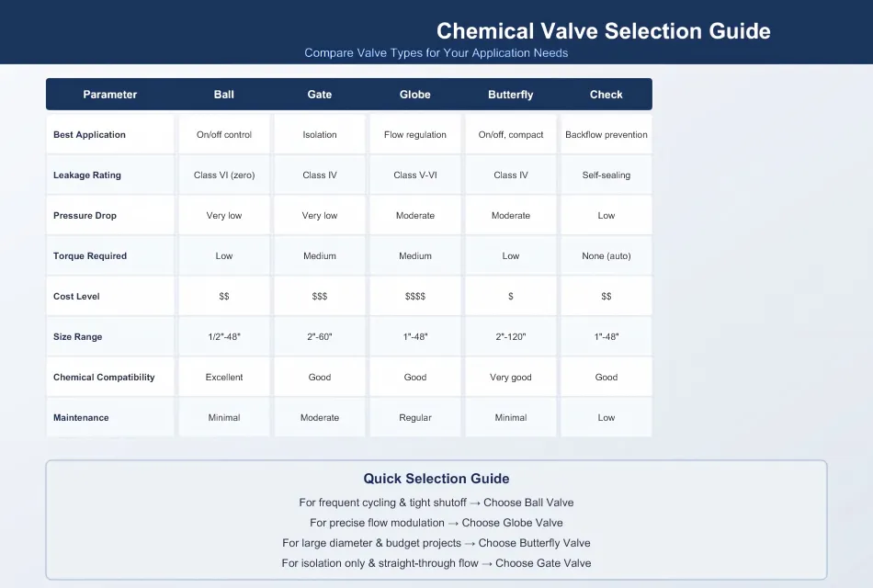Click the Check column header
Screen dimensions: 873x588
pos(607,95)
